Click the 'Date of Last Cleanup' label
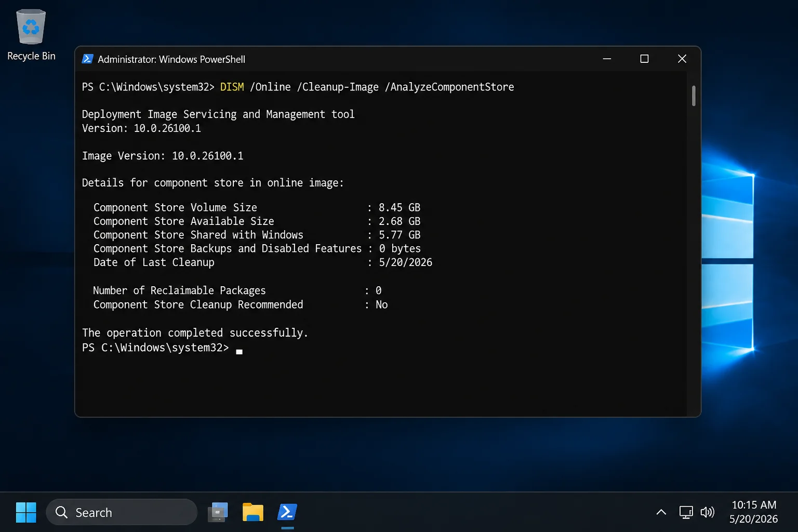Viewport: 798px width, 532px height. click(x=154, y=262)
